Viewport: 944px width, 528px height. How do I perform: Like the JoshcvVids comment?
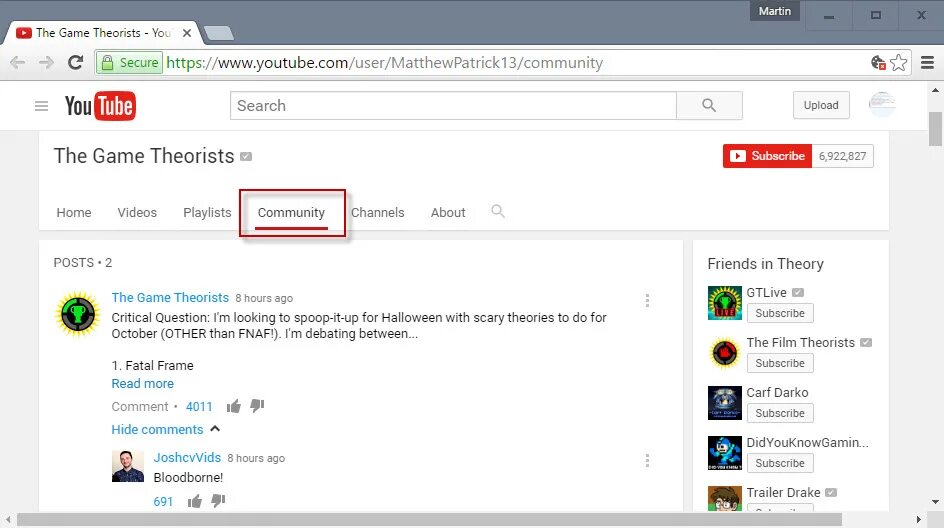[194, 502]
